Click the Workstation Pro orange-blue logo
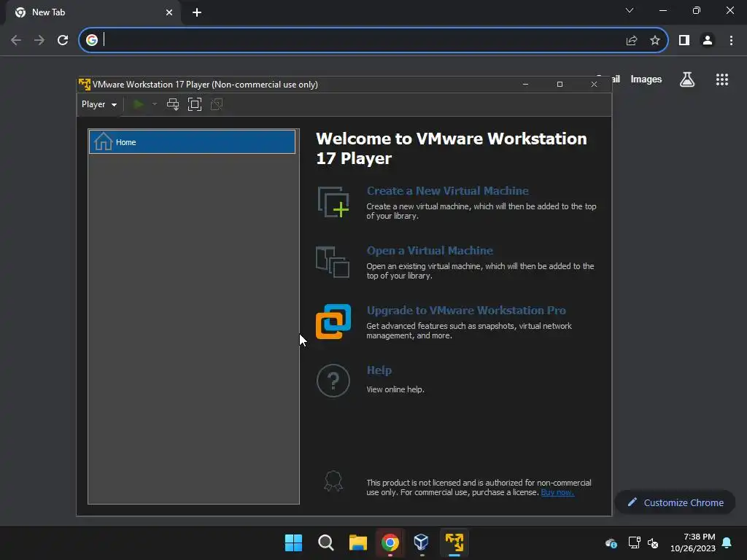This screenshot has width=747, height=560. coord(333,322)
